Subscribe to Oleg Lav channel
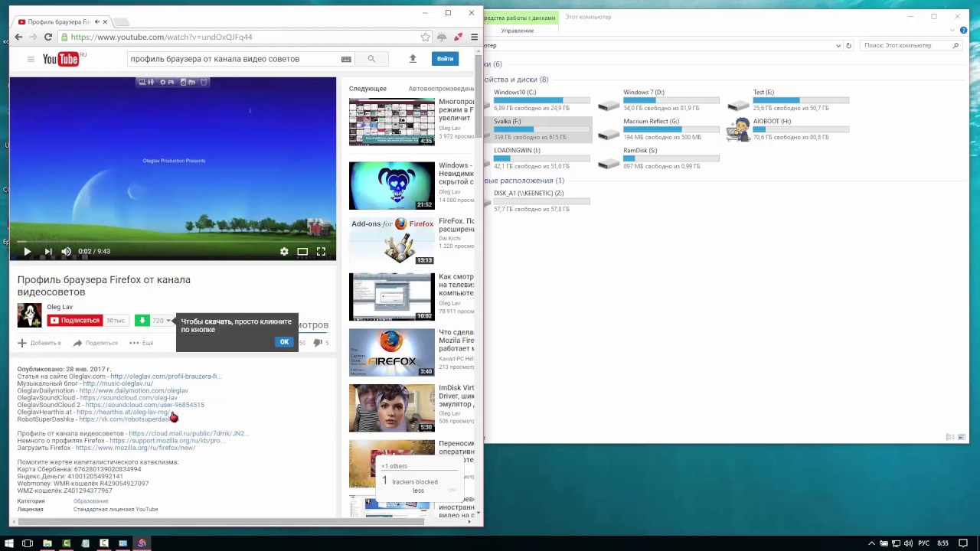The height and width of the screenshot is (551, 980). click(75, 321)
